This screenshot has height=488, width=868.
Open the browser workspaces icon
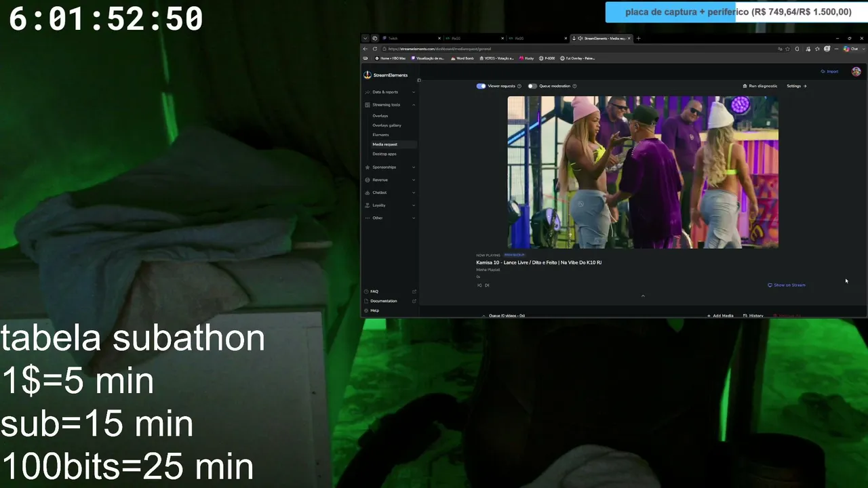tap(374, 38)
